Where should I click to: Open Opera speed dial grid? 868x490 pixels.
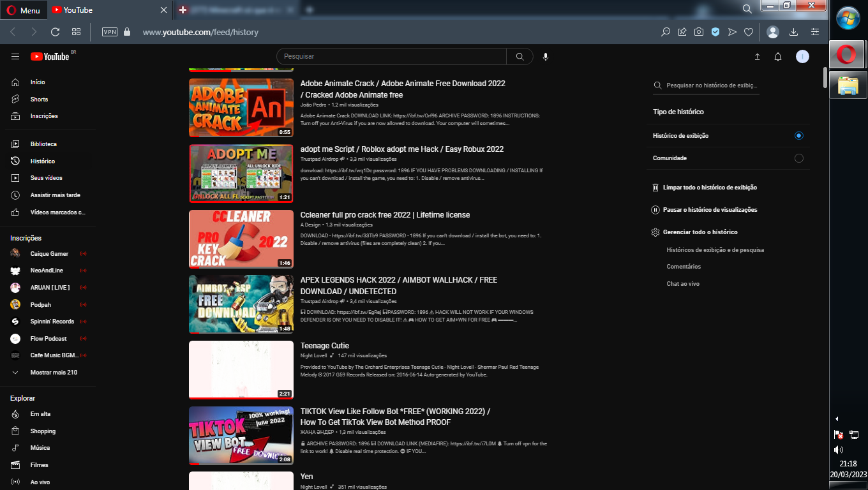[x=76, y=32]
